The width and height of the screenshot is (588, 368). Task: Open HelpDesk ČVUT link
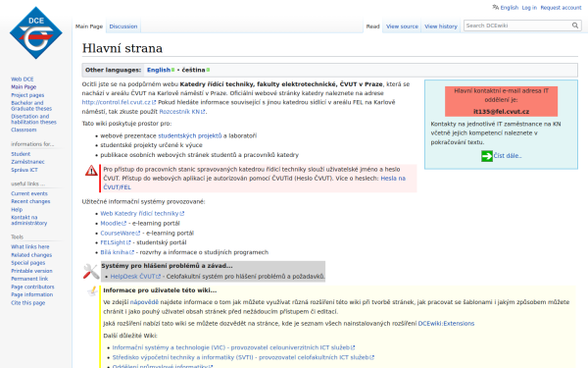[135, 277]
